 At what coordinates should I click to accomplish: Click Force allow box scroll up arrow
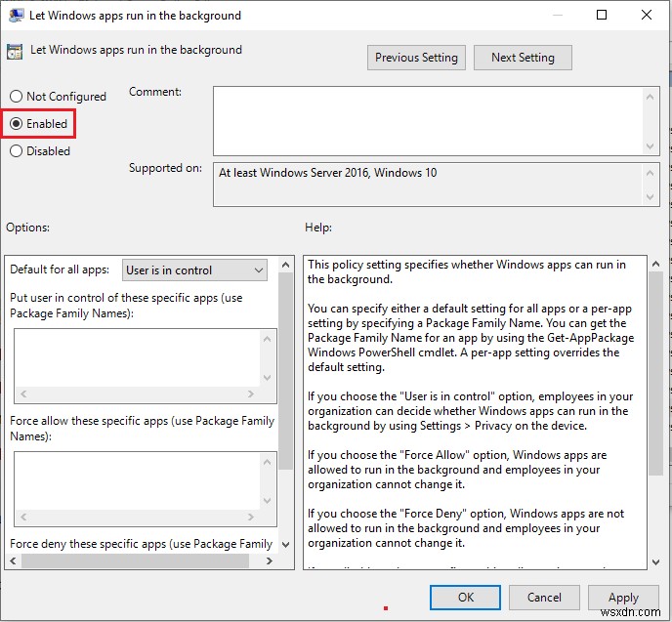268,462
